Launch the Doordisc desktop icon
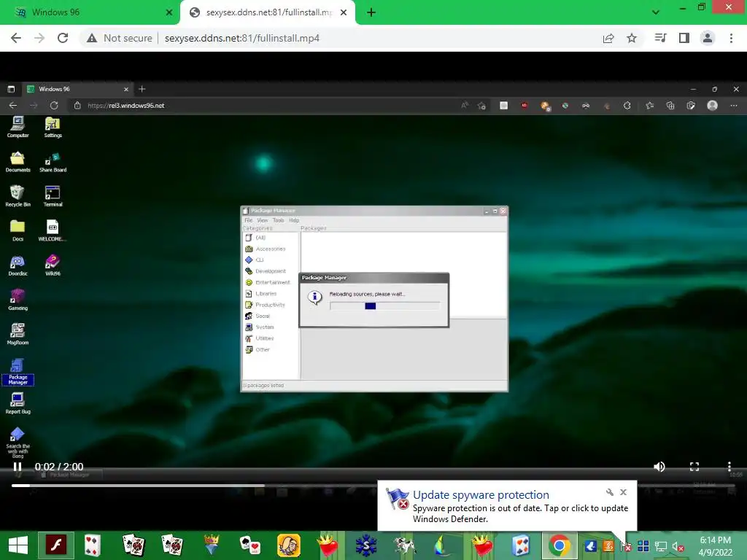Screen dimensions: 747x560 pos(18,265)
